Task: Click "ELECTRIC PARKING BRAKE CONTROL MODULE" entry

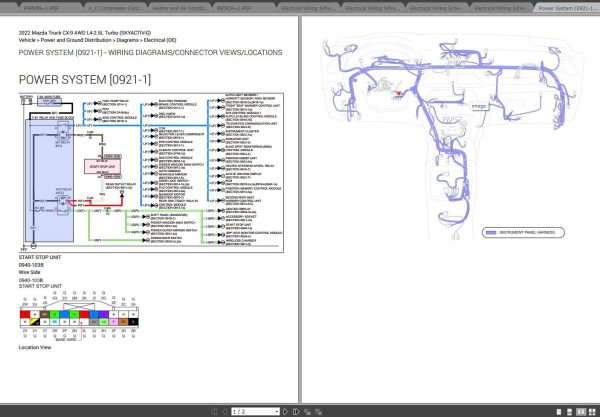Action: [178, 103]
